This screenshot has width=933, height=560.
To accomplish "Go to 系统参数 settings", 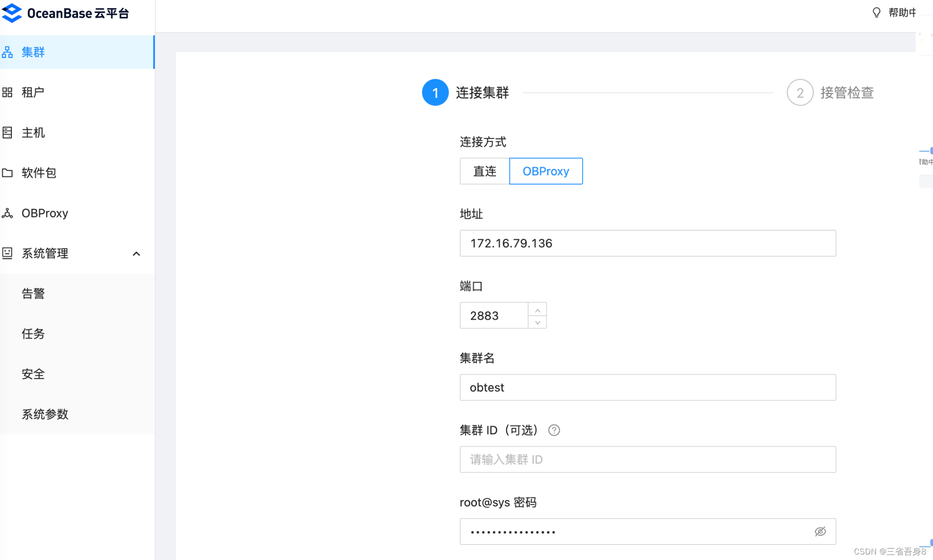I will tap(44, 414).
